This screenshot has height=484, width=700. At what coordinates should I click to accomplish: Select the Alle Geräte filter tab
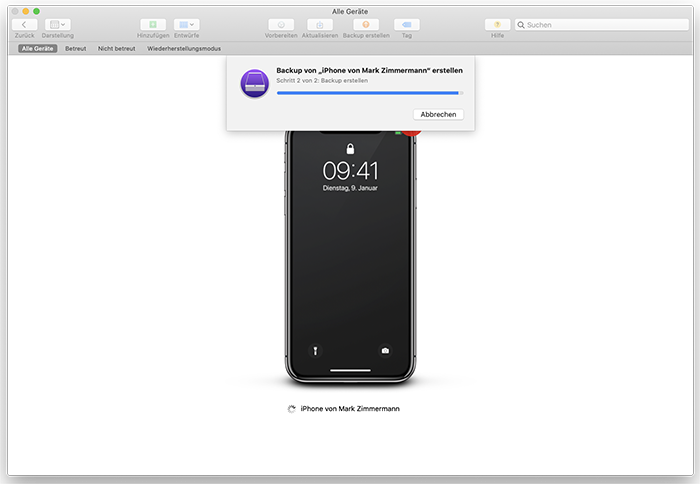(37, 48)
